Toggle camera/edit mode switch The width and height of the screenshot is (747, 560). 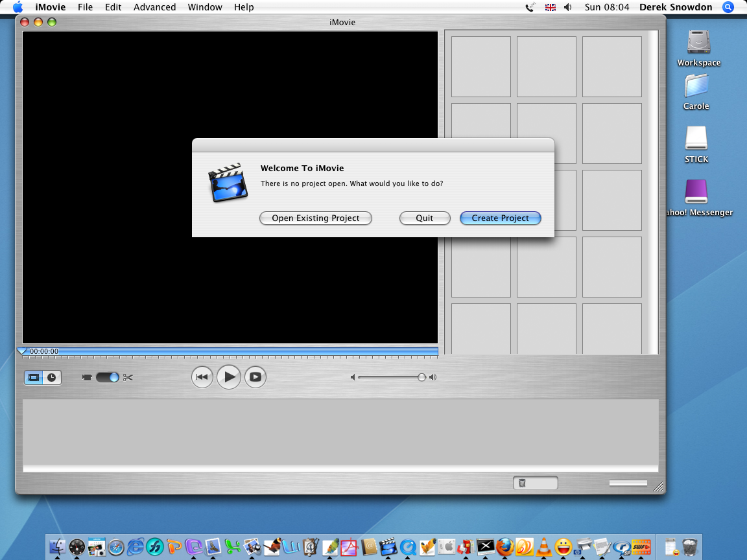(x=107, y=378)
